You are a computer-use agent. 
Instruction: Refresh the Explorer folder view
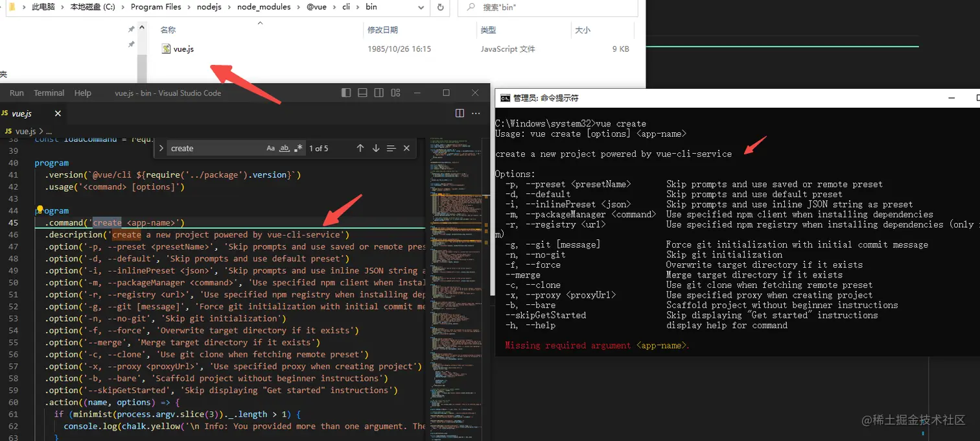point(441,7)
